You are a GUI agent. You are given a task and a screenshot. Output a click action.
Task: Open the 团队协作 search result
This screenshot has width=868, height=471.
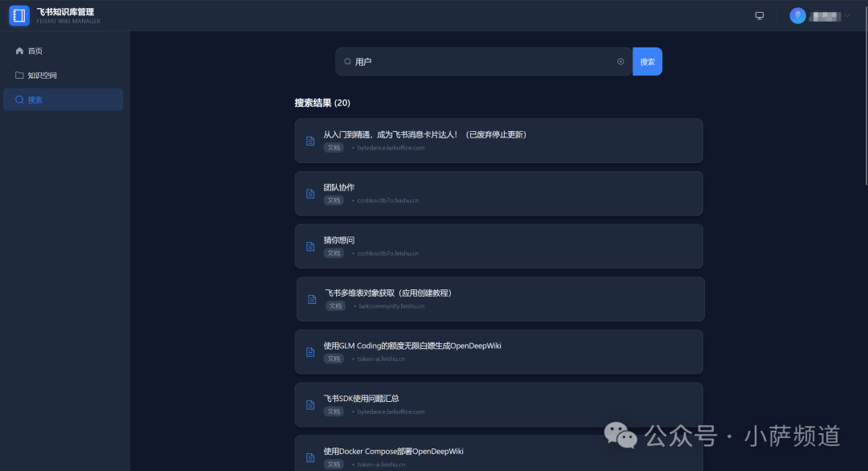pos(499,194)
